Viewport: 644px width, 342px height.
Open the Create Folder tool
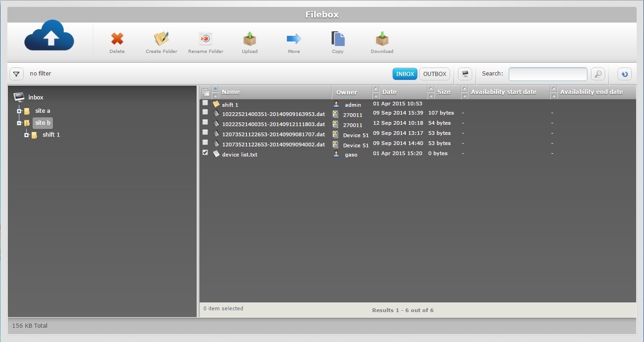pos(161,39)
